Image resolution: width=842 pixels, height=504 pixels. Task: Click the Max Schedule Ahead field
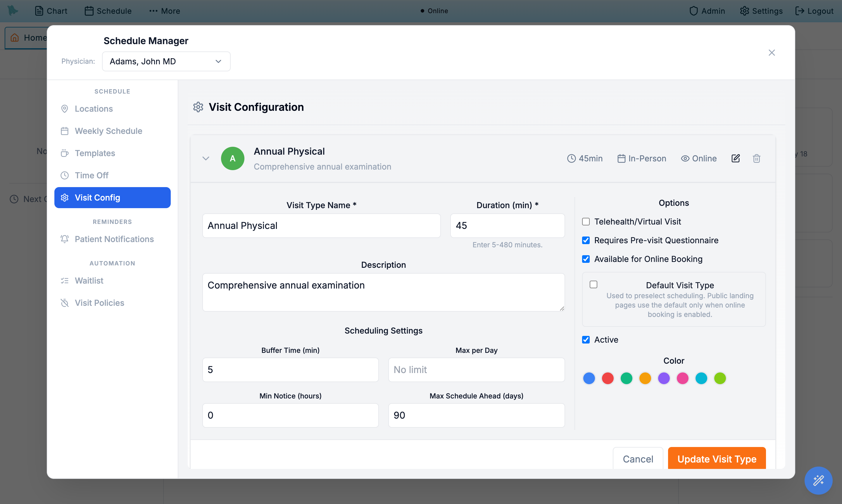(x=477, y=415)
